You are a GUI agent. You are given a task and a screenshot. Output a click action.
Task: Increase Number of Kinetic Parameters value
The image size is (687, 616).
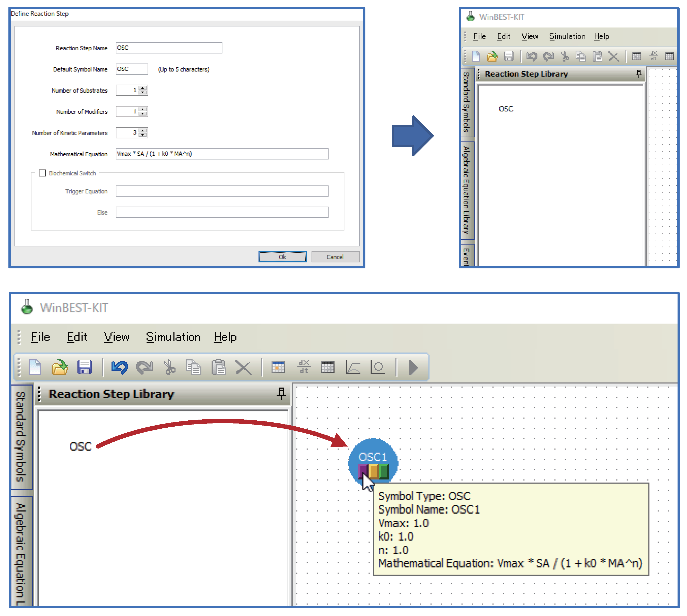[143, 130]
